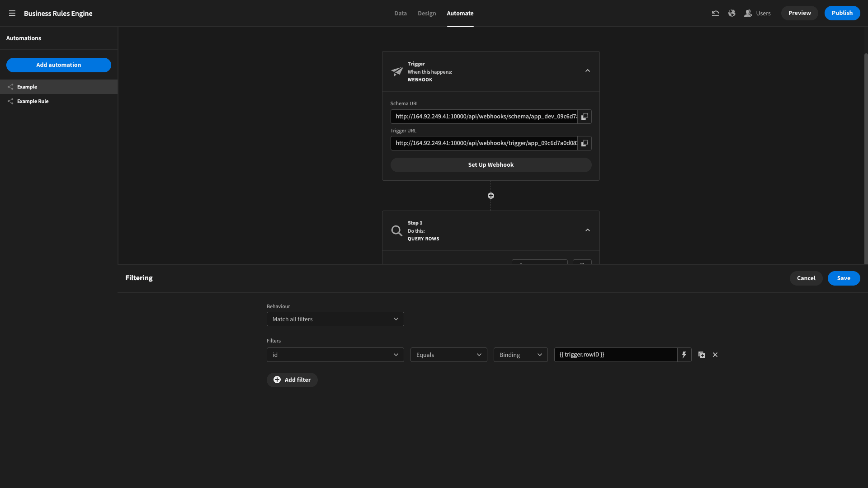This screenshot has width=868, height=488.
Task: Publish the app
Action: coord(842,13)
